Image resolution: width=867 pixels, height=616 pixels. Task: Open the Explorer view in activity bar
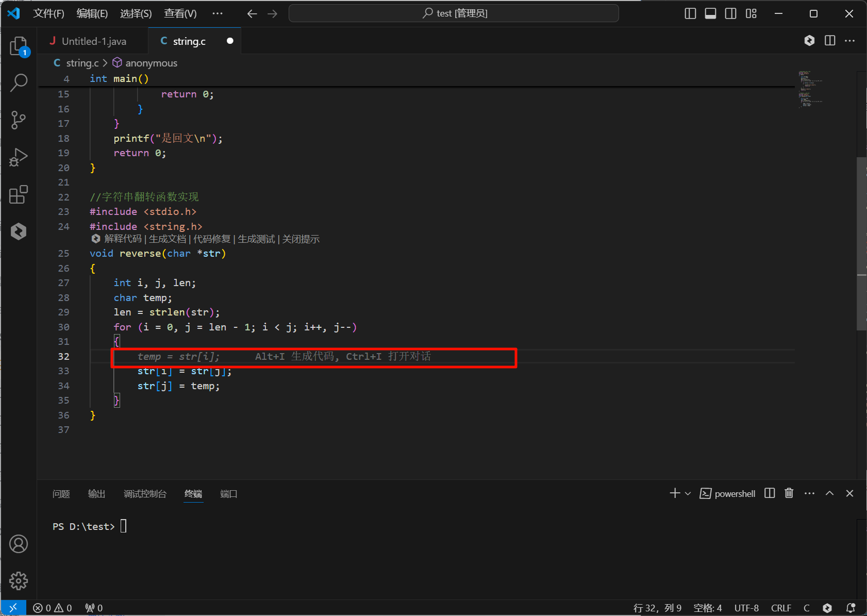(19, 46)
